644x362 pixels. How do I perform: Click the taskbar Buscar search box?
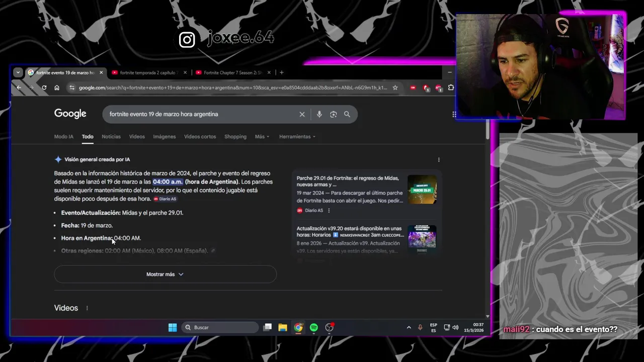tap(220, 327)
